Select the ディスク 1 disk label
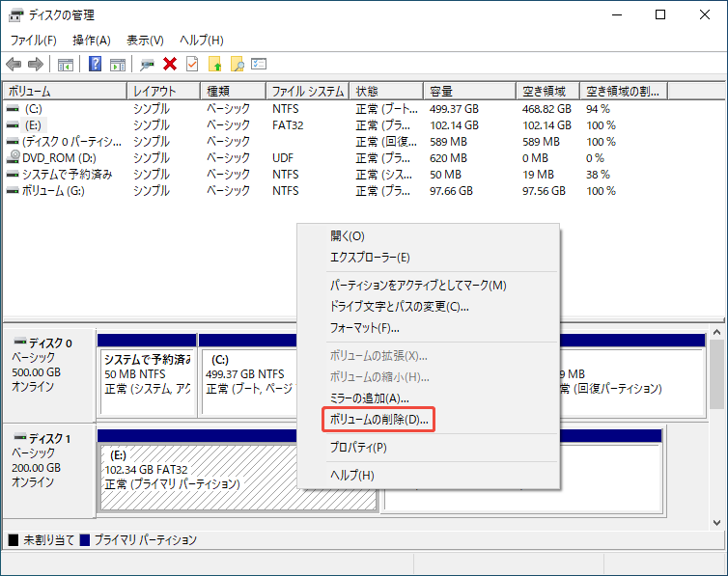Screen dimensions: 728x576 pos(48,470)
